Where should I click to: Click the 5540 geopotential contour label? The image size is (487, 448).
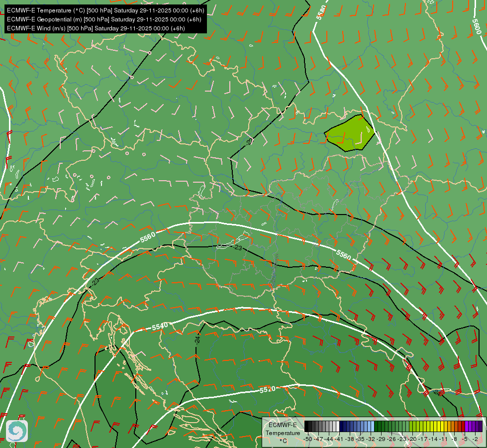click(160, 327)
